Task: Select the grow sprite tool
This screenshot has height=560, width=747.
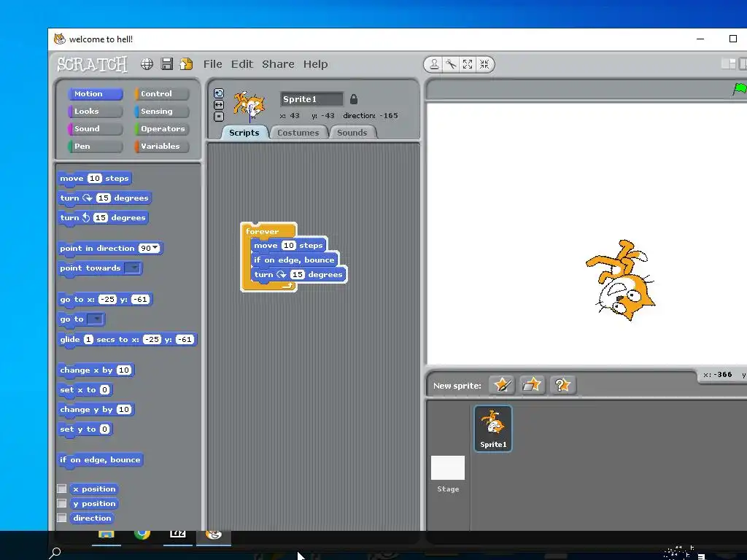Action: 468,64
